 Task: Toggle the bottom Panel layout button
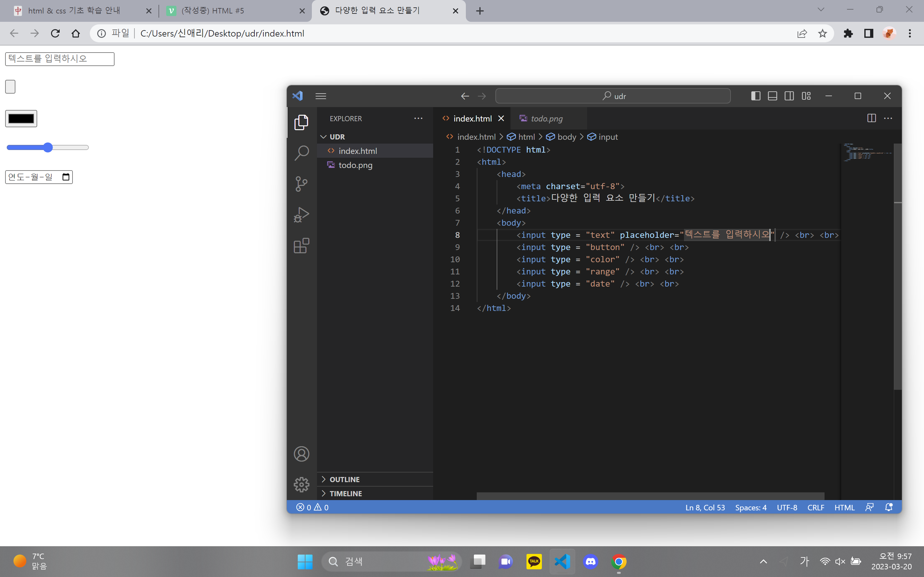coord(773,96)
